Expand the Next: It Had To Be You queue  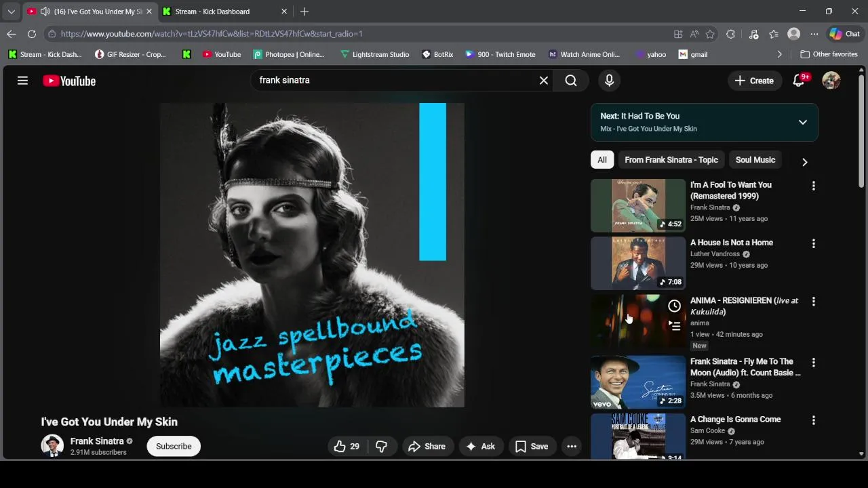(803, 122)
